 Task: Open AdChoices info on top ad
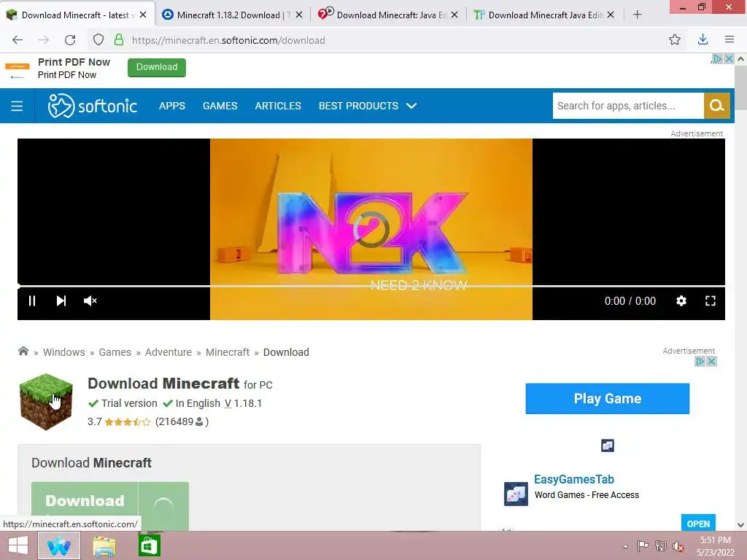[717, 59]
